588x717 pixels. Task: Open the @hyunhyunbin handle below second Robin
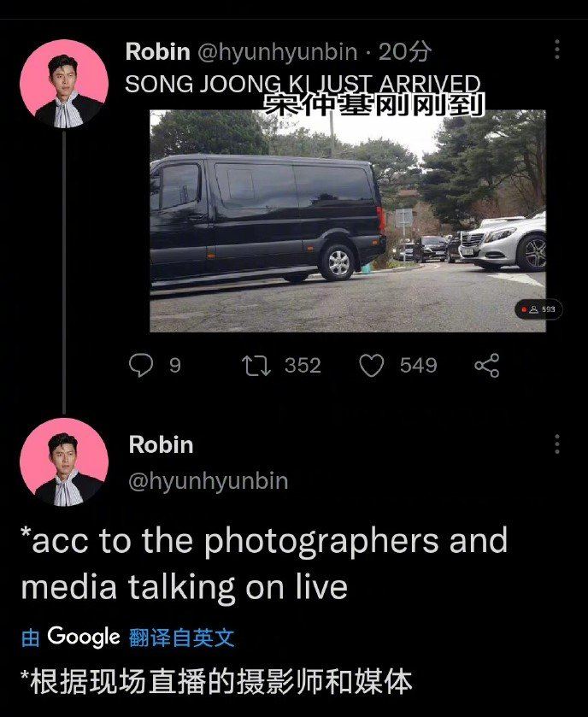(x=209, y=481)
